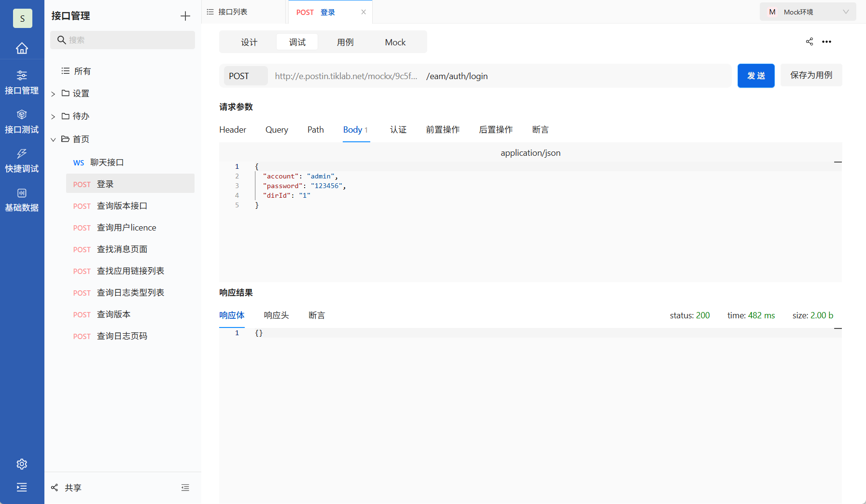The image size is (866, 504).
Task: Open the Mock环境 environment dropdown
Action: [x=808, y=12]
